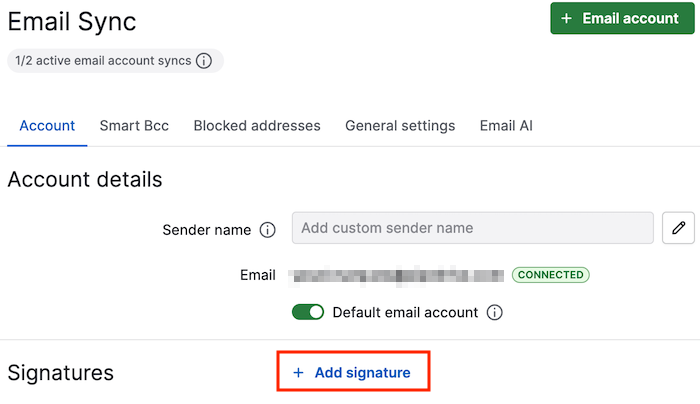Viewport: 700px width, 404px height.
Task: Click the active email account syncs pill
Action: (115, 61)
